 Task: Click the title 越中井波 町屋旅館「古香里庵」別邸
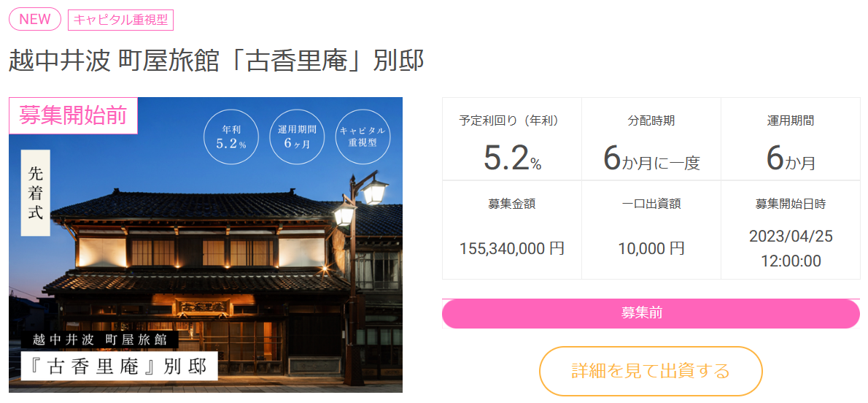click(x=217, y=62)
